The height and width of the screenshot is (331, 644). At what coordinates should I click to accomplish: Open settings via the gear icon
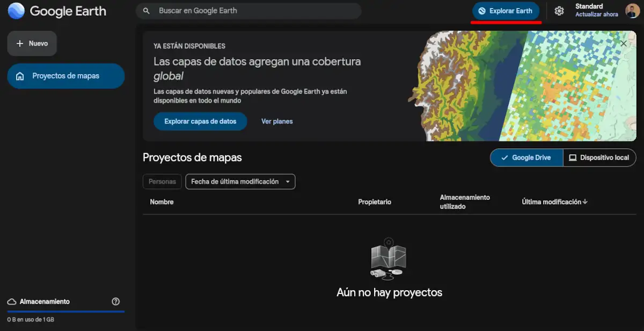(x=559, y=11)
